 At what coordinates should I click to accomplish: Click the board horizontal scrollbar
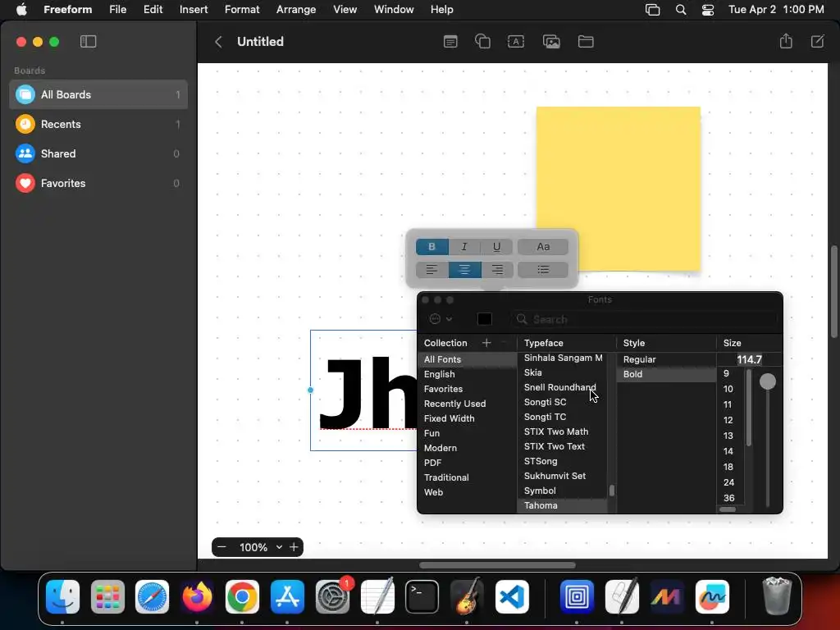tap(497, 565)
